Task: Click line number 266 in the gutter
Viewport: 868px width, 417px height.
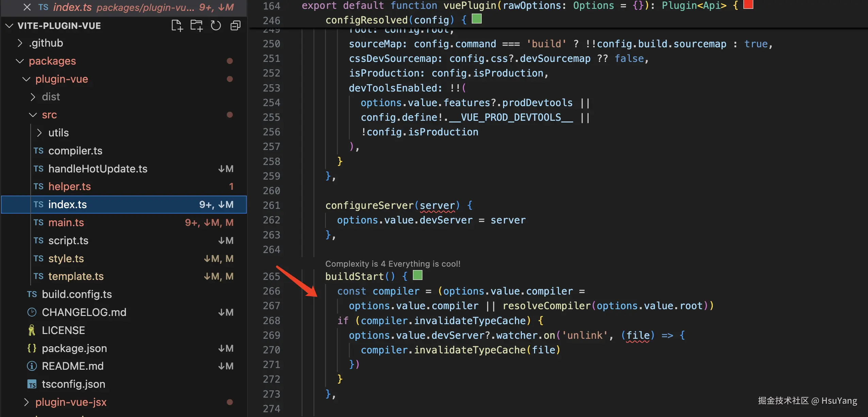Action: 271,291
